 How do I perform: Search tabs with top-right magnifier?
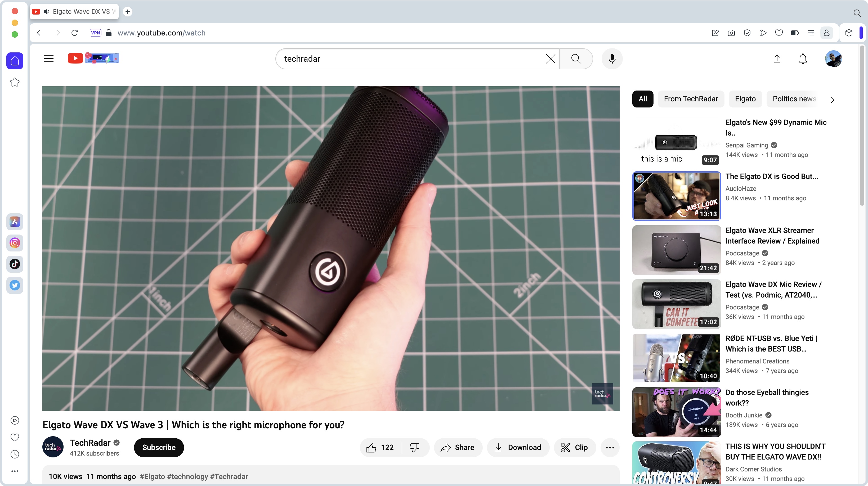click(x=857, y=13)
